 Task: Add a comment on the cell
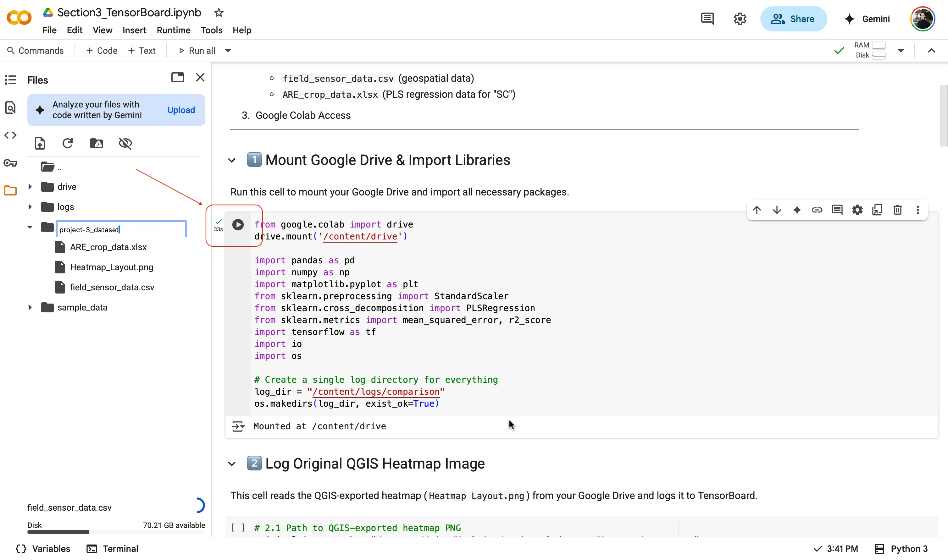pyautogui.click(x=837, y=210)
